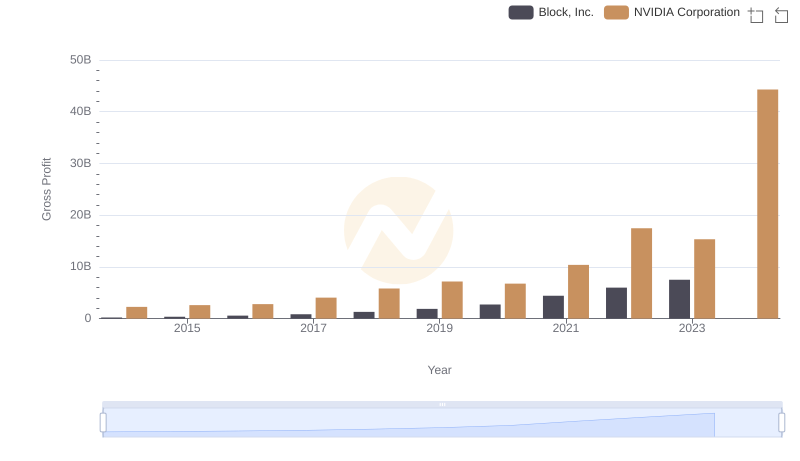800x461 pixels.
Task: Click the NVIDIA bar for 2015
Action: (x=199, y=312)
